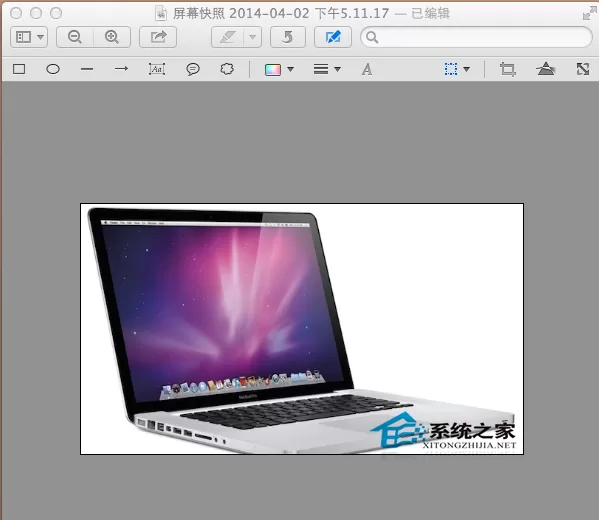Select the Line drawing tool
Screen dimensions: 599x520
[87, 69]
